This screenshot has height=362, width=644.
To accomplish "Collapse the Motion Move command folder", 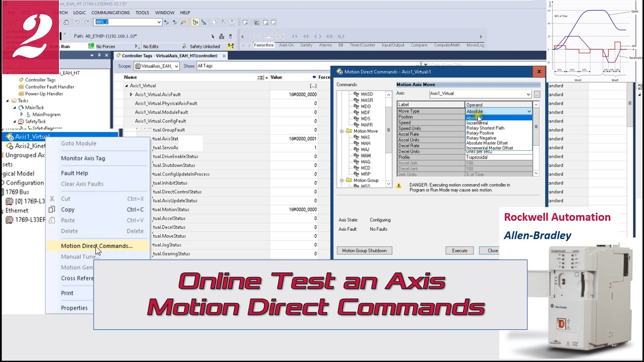I will [342, 131].
